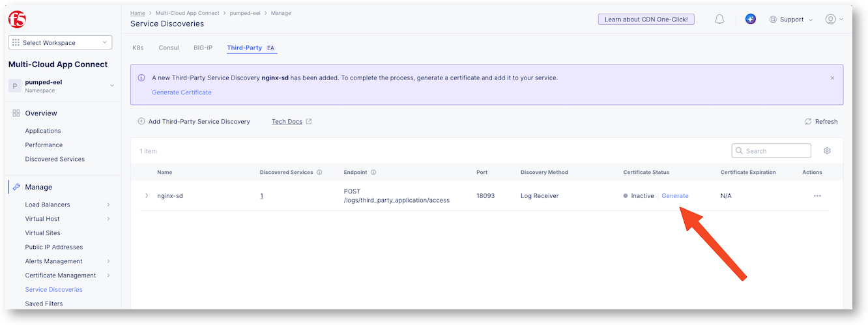Click the Overview section in sidebar
868x325 pixels.
tap(41, 113)
